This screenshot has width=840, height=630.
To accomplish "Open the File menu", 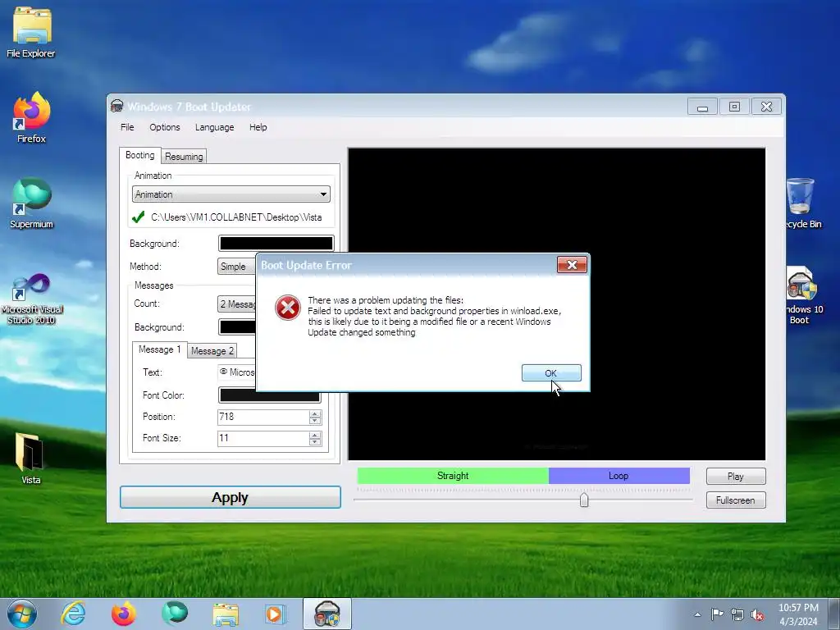I will click(127, 127).
